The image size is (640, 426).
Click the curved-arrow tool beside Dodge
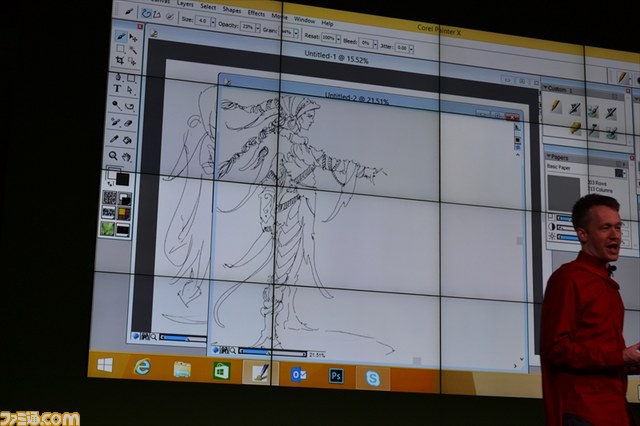[129, 107]
